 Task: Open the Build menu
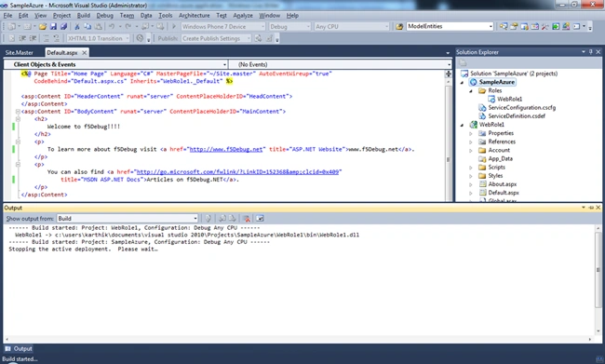84,16
